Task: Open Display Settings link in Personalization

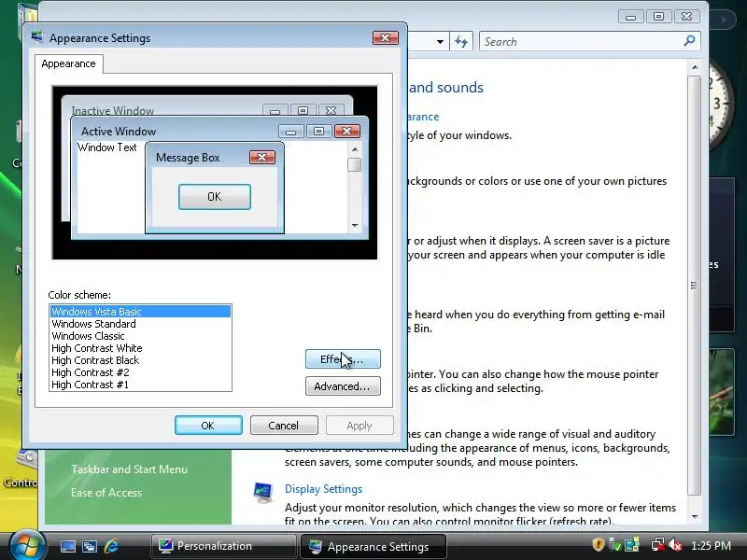Action: pos(323,489)
